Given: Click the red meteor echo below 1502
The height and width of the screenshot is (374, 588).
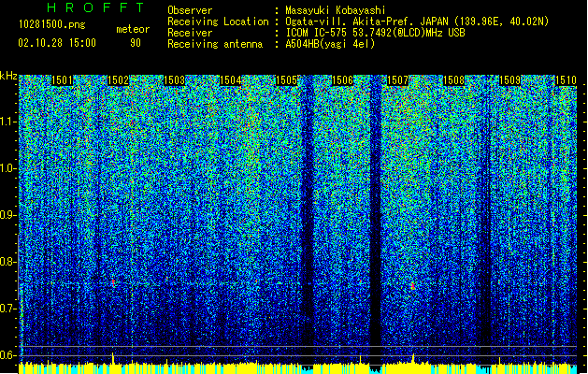Looking at the screenshot, I should pyautogui.click(x=113, y=282).
